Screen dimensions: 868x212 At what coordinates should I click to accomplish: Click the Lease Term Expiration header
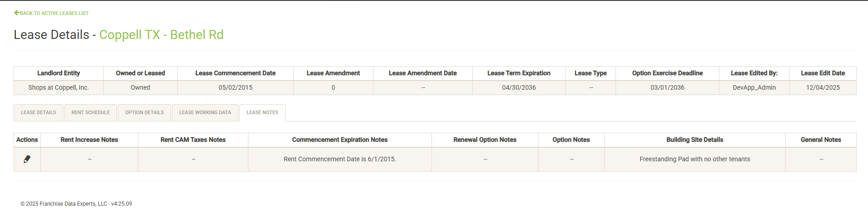pos(519,73)
